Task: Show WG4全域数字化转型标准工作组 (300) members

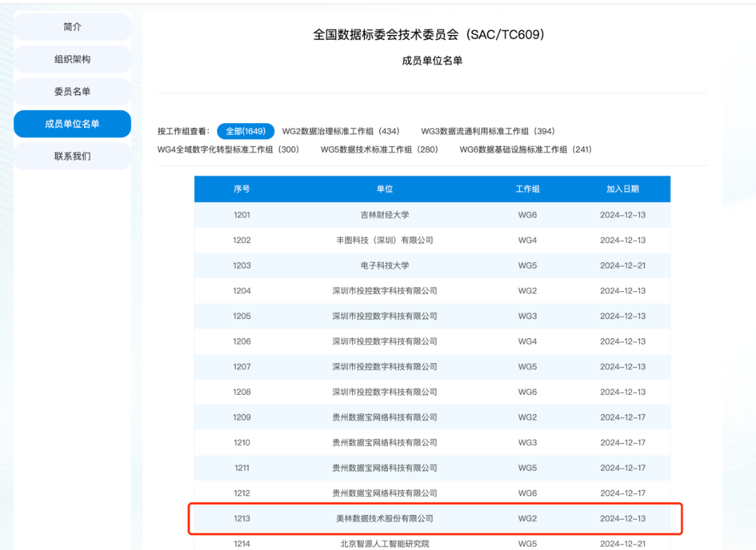Action: [x=228, y=149]
